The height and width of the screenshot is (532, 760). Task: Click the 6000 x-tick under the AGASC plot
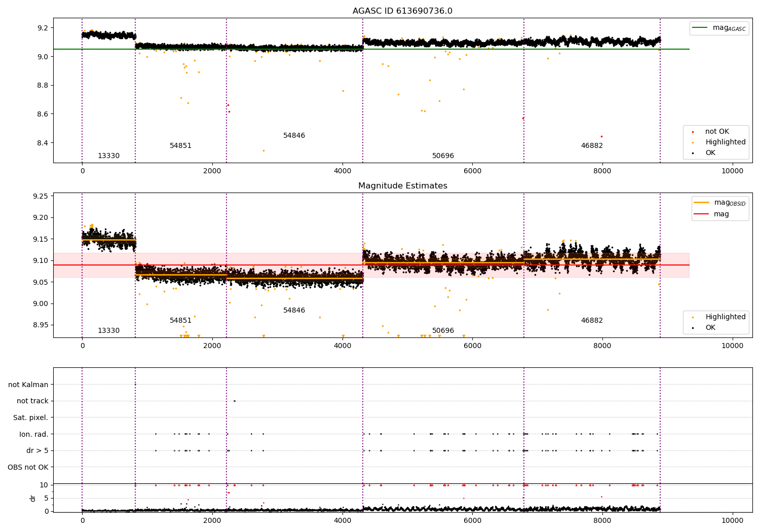472,171
